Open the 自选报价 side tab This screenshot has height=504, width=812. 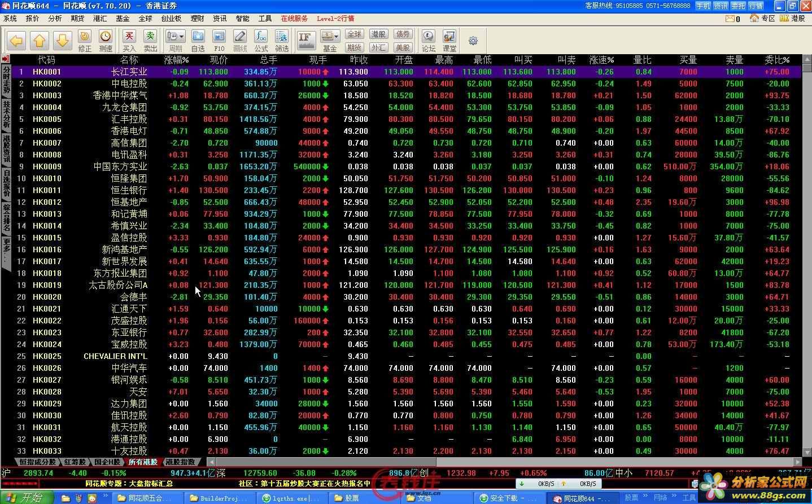point(6,183)
